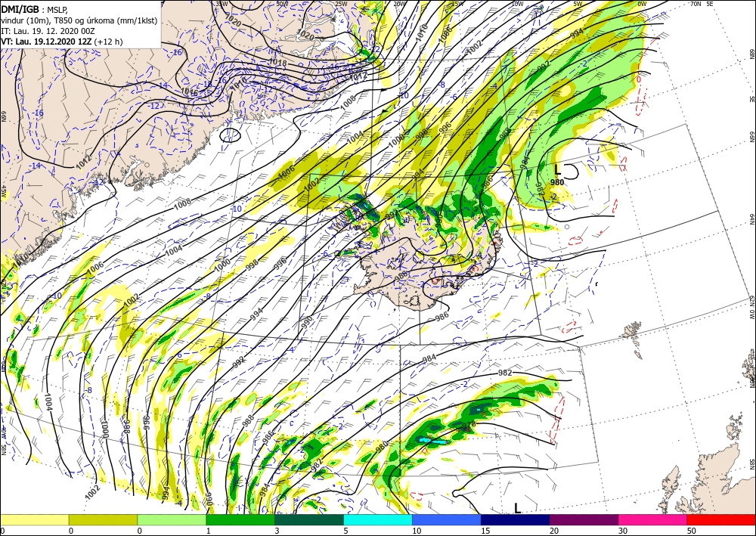Click the pink 30–50 mm legend swatch
756x536 pixels.
653,519
